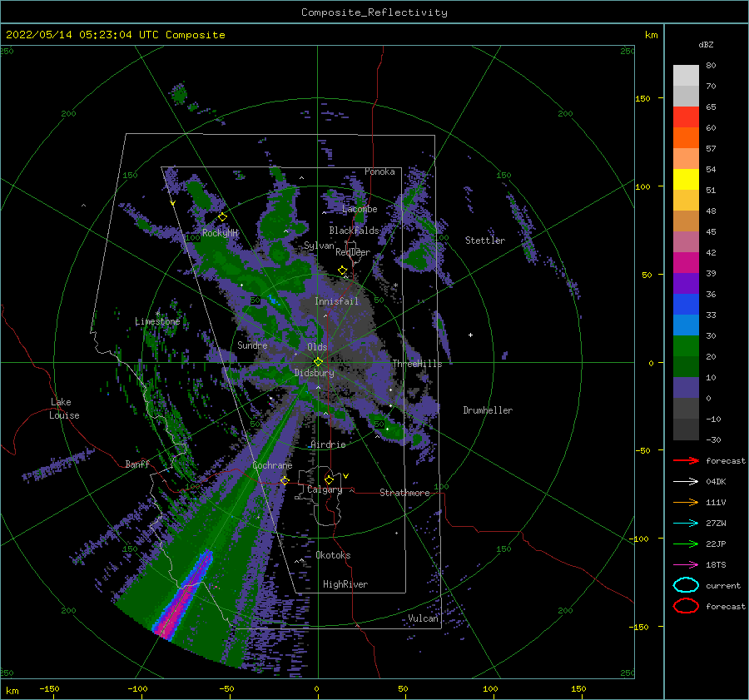Click the ThreeHills label
The image size is (749, 700).
click(x=418, y=364)
